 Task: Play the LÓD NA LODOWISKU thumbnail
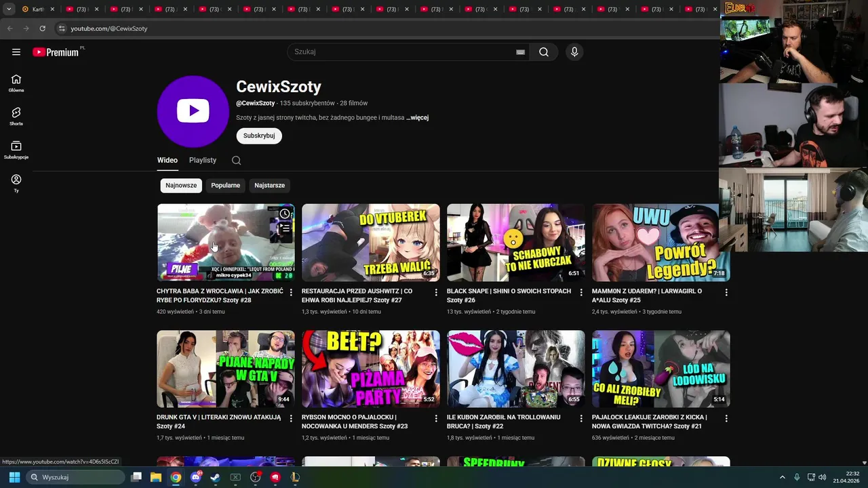tap(661, 369)
